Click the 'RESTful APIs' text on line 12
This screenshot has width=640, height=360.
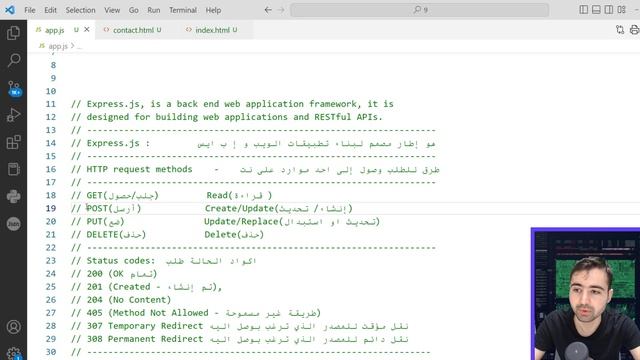[x=348, y=117]
